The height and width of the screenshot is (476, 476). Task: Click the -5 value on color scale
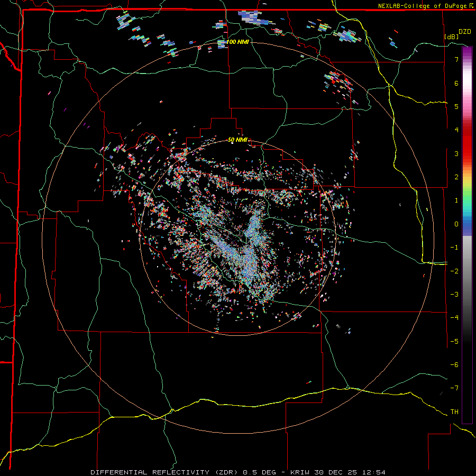[x=454, y=341]
